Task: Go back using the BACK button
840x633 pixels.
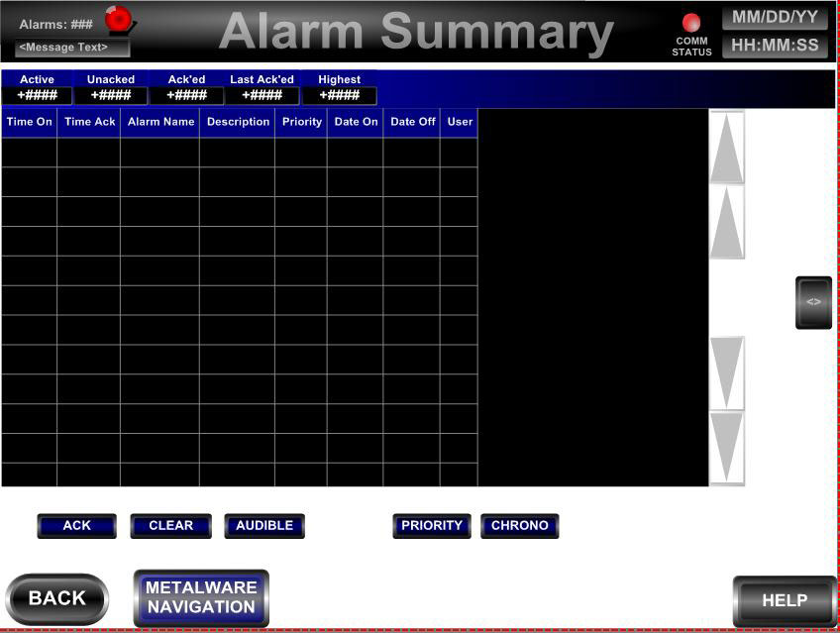Action: tap(57, 598)
